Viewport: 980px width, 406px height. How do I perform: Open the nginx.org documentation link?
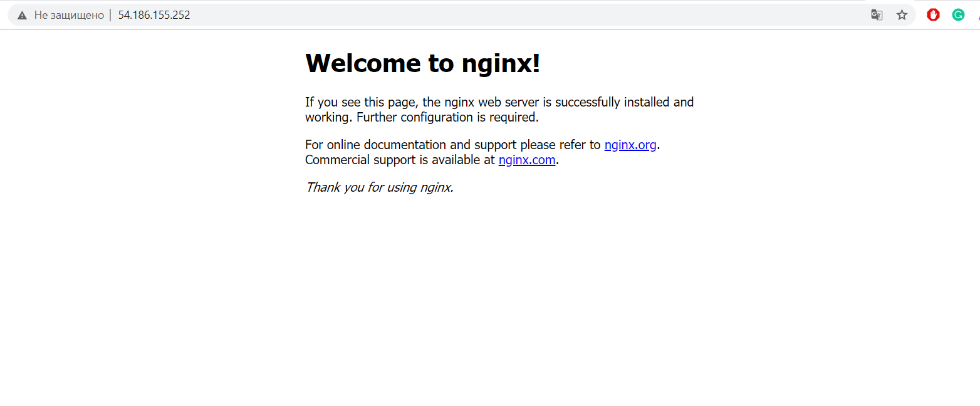tap(630, 145)
